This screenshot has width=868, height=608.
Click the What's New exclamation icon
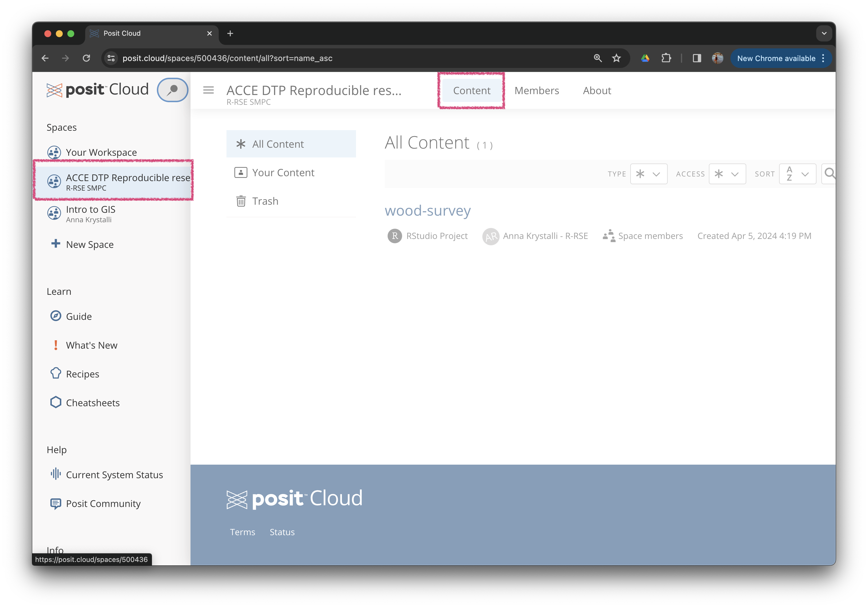[x=56, y=345]
